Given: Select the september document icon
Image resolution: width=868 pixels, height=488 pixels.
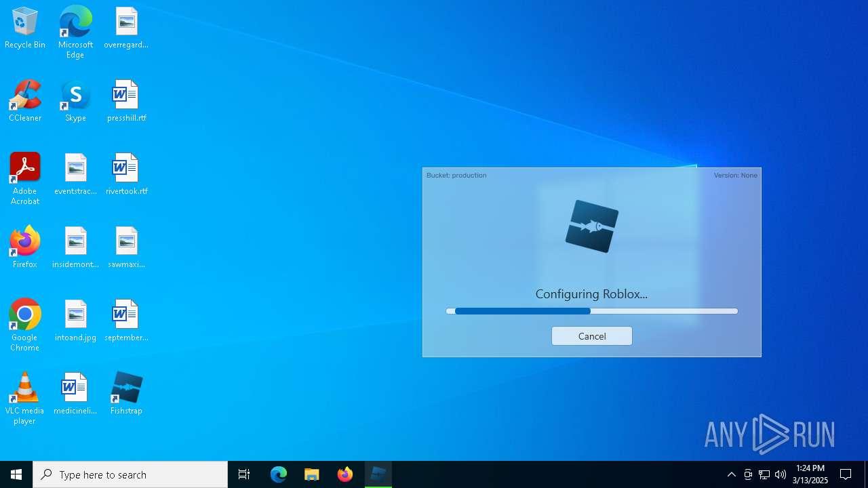Looking at the screenshot, I should pyautogui.click(x=126, y=321).
